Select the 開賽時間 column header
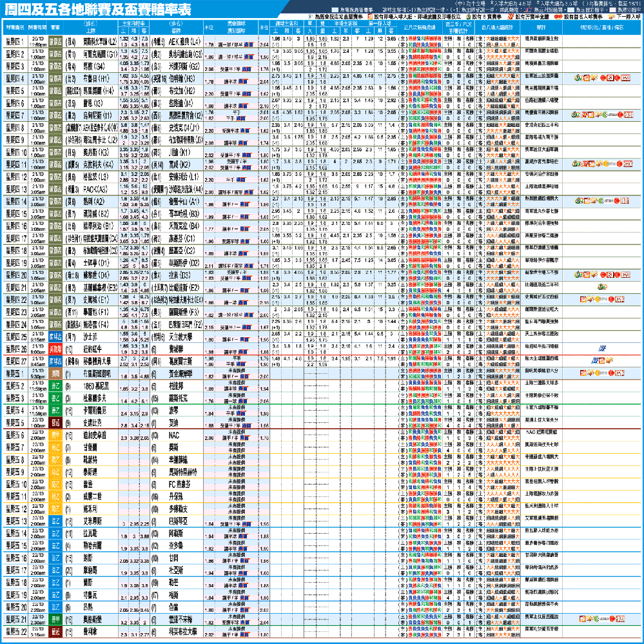The image size is (644, 644). click(x=37, y=28)
